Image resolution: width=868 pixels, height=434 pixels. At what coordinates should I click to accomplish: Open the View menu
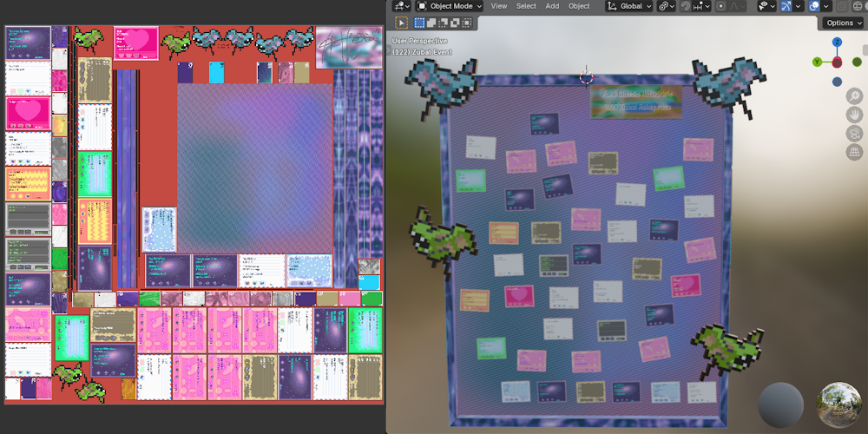pos(499,6)
